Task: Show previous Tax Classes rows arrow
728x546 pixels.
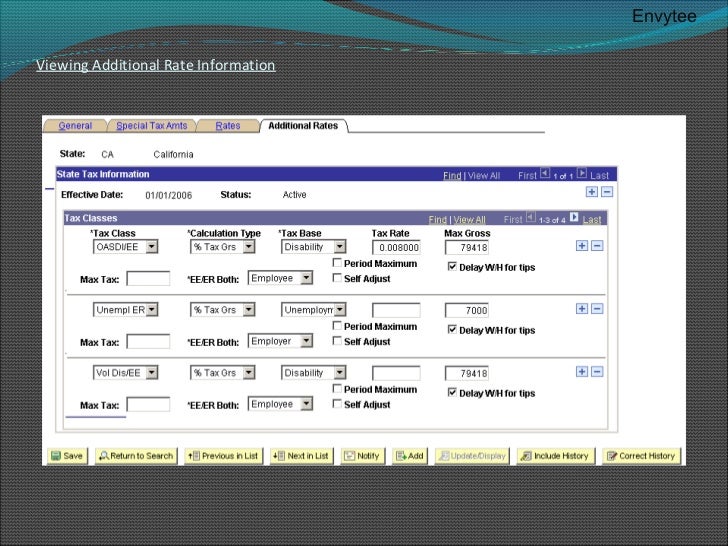Action: tap(531, 217)
